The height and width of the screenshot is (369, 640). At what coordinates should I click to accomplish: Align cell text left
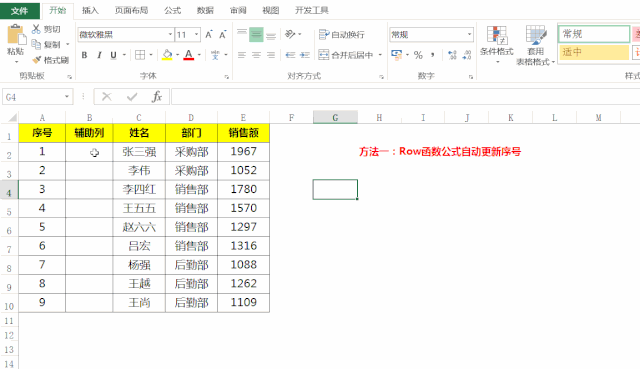coord(242,55)
